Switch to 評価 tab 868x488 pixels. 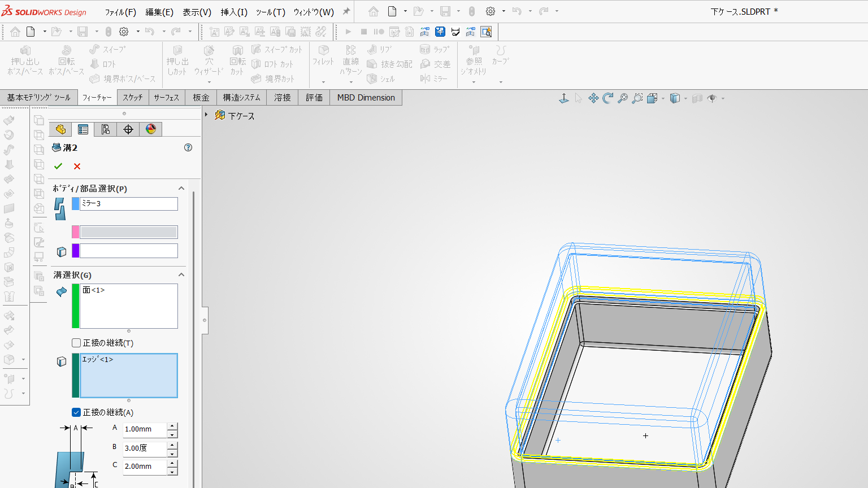pyautogui.click(x=314, y=98)
